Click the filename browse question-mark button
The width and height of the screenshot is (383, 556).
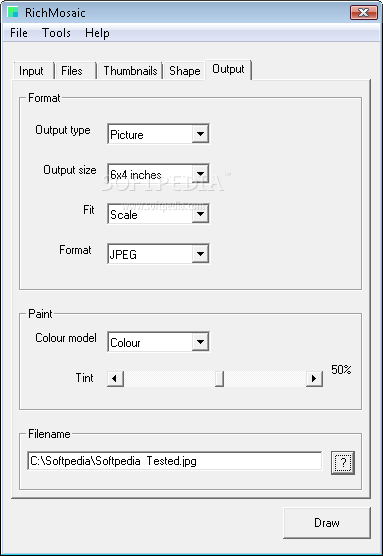click(x=343, y=462)
